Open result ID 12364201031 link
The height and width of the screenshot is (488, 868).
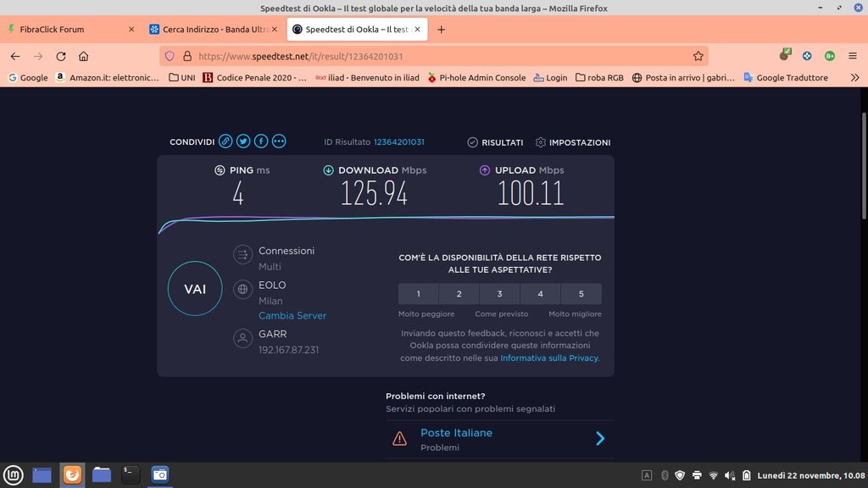[398, 141]
